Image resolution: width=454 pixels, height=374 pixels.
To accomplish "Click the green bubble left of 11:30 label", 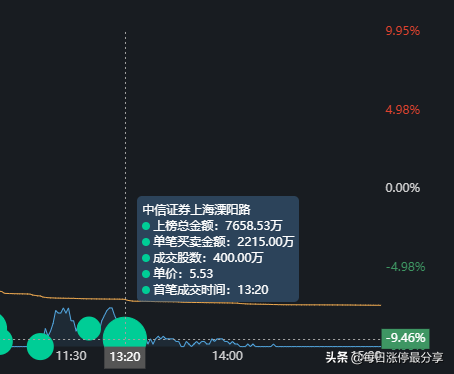I will pyautogui.click(x=40, y=346).
